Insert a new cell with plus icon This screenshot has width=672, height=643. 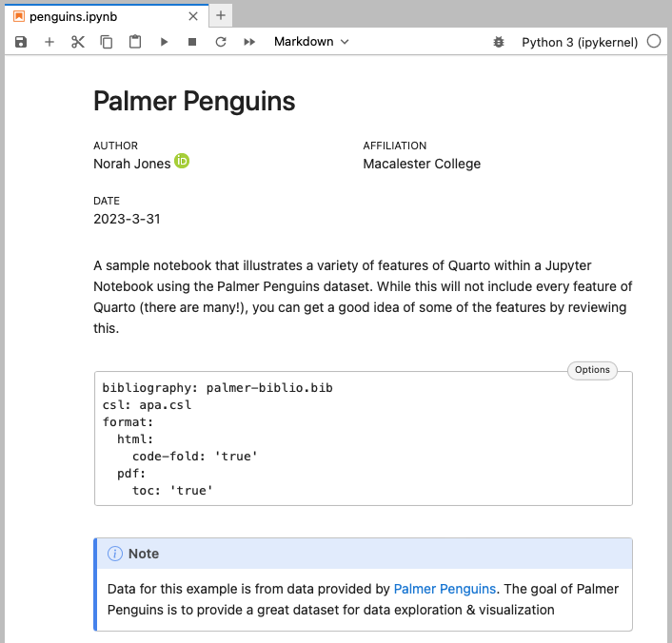[49, 42]
